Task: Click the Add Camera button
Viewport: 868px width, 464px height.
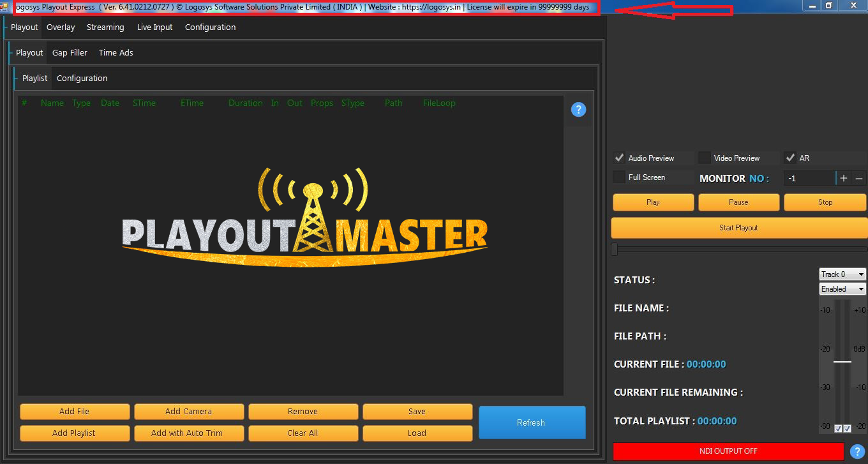Action: pyautogui.click(x=189, y=412)
